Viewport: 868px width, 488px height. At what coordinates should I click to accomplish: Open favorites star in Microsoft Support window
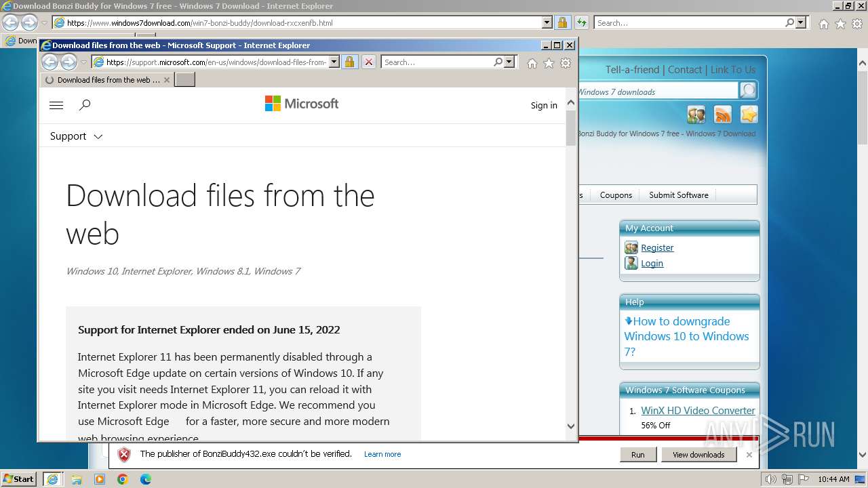click(549, 63)
